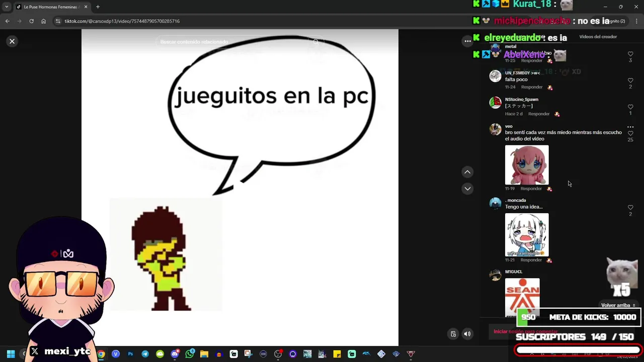Open Chrome tab search dropdown
The image size is (644, 362).
[x=7, y=7]
